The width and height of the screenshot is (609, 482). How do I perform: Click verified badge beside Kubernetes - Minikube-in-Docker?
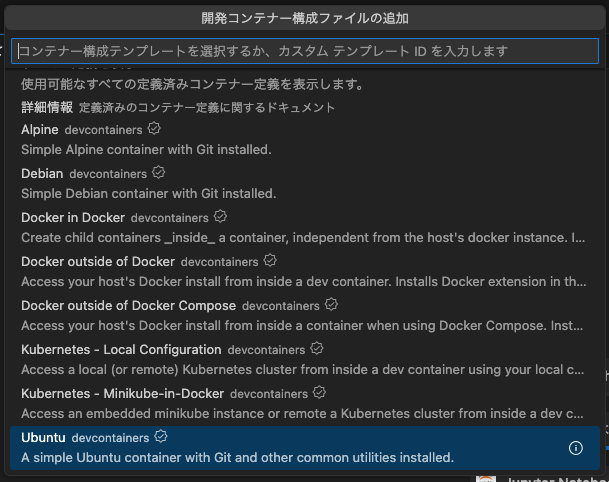tap(319, 392)
